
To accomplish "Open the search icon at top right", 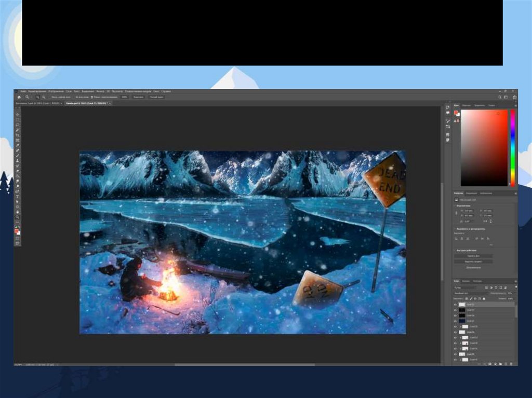I will pyautogui.click(x=500, y=97).
